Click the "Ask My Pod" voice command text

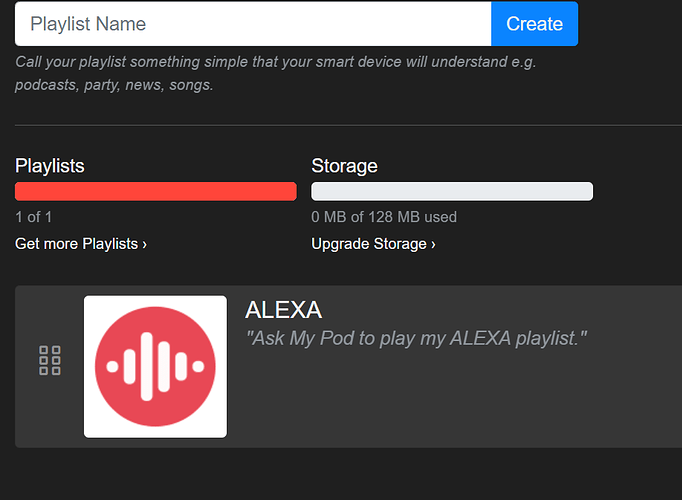(416, 338)
